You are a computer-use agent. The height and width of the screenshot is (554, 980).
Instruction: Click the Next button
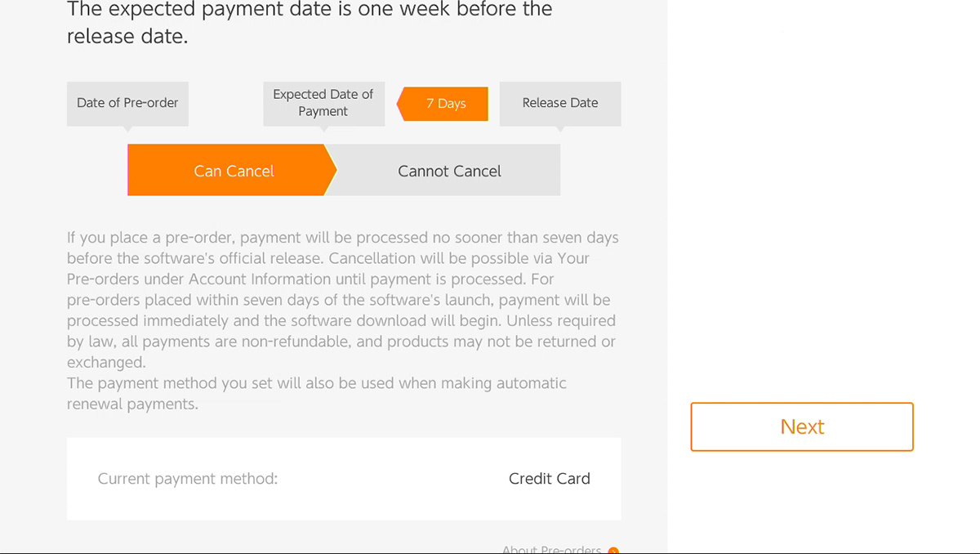[x=802, y=427]
